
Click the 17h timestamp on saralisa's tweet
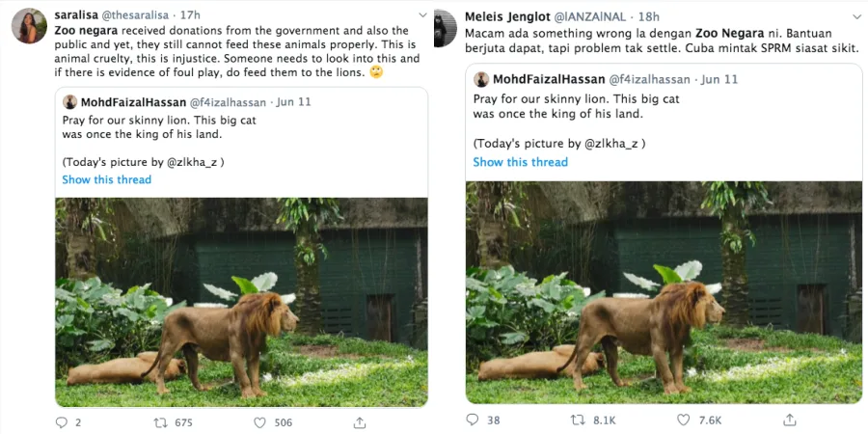click(x=190, y=15)
